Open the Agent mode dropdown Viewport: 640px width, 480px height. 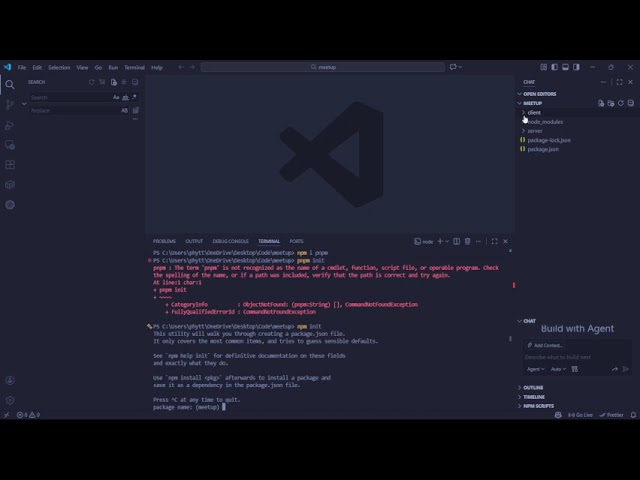tap(536, 369)
